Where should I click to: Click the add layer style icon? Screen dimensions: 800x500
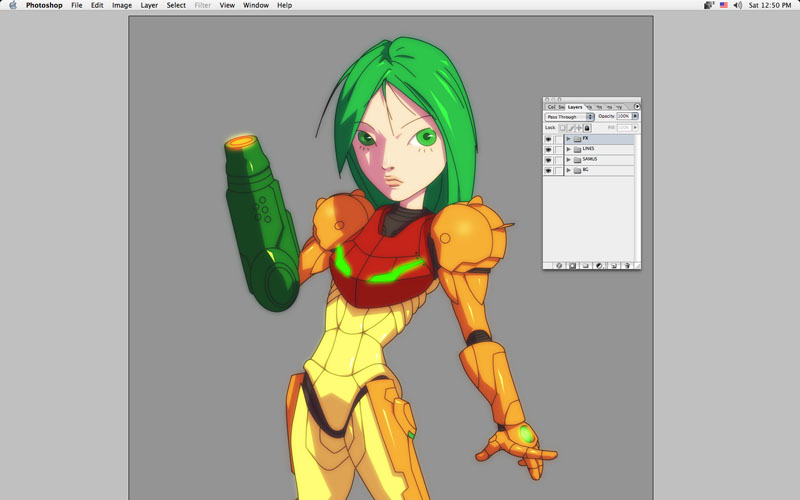point(559,266)
